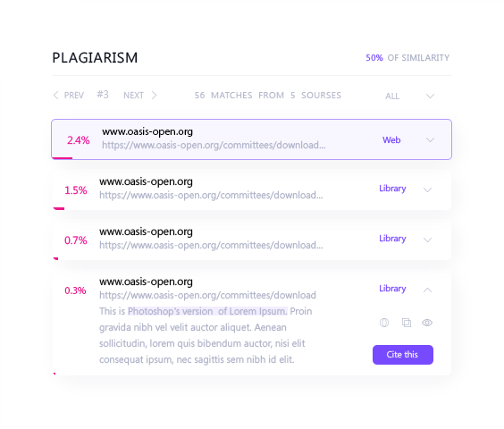
Task: Expand the 2.4% Web source entry
Action: (430, 140)
